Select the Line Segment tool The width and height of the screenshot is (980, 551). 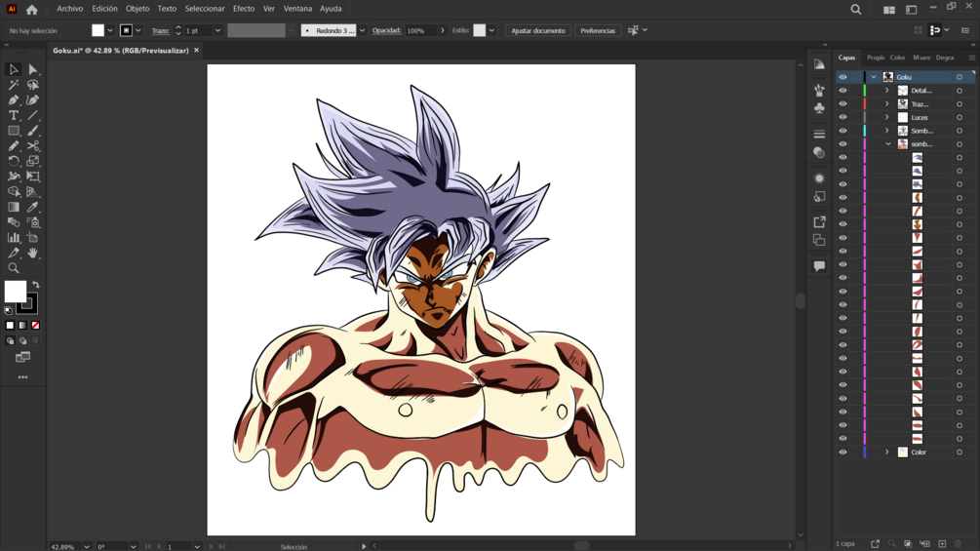point(33,116)
